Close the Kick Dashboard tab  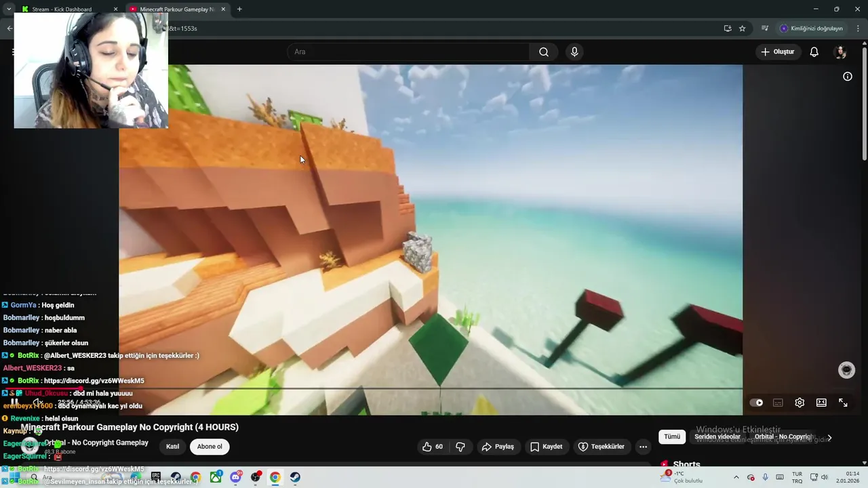[x=115, y=9]
